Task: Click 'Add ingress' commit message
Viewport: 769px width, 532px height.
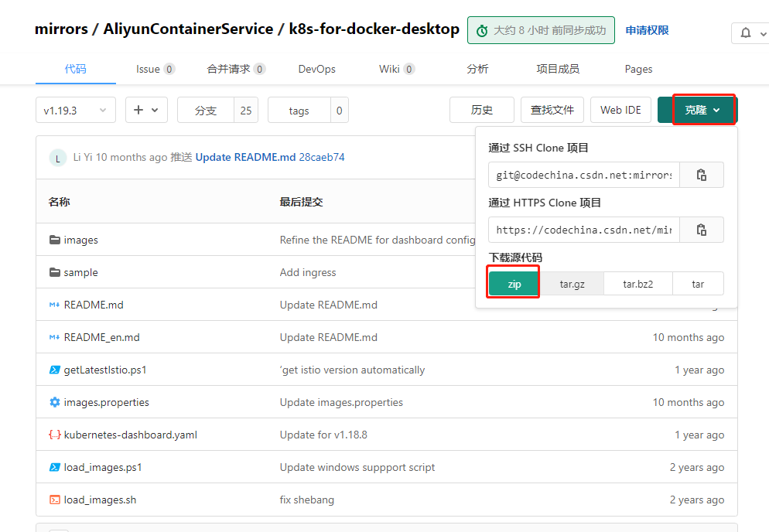Action: (308, 272)
